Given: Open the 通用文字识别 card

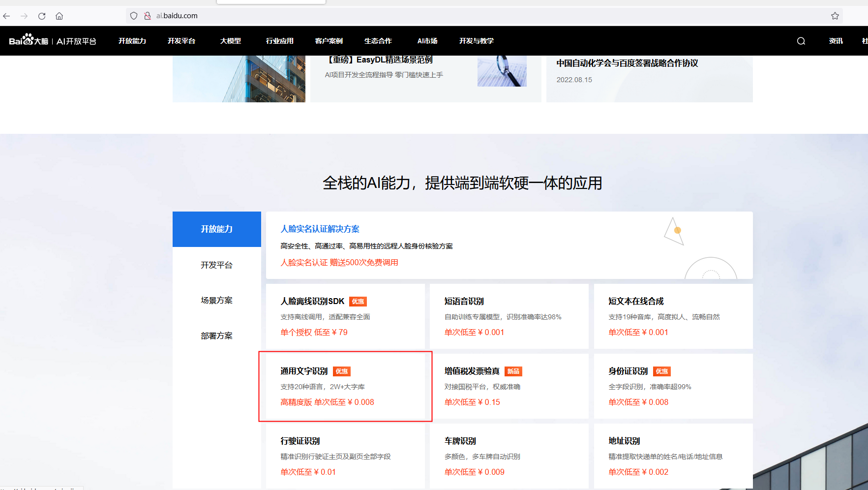Looking at the screenshot, I should click(x=346, y=386).
